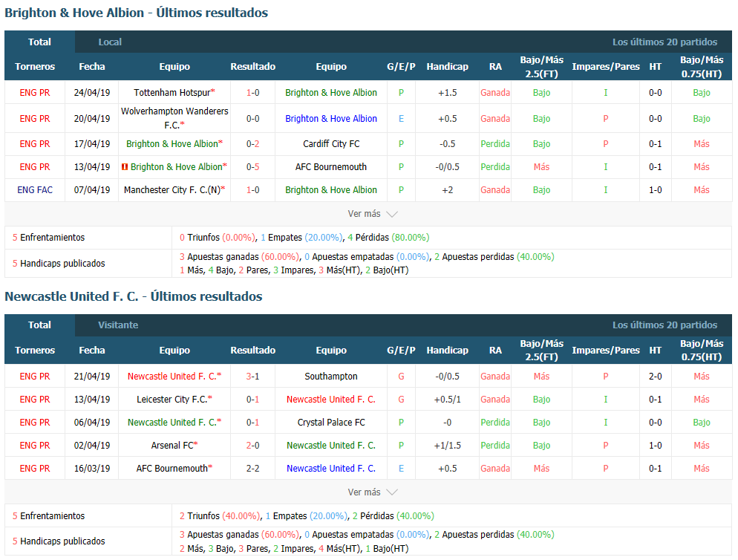Click the 0-5 result against AFC Bournemouth
Screen dimensions: 738x560
[x=252, y=166]
